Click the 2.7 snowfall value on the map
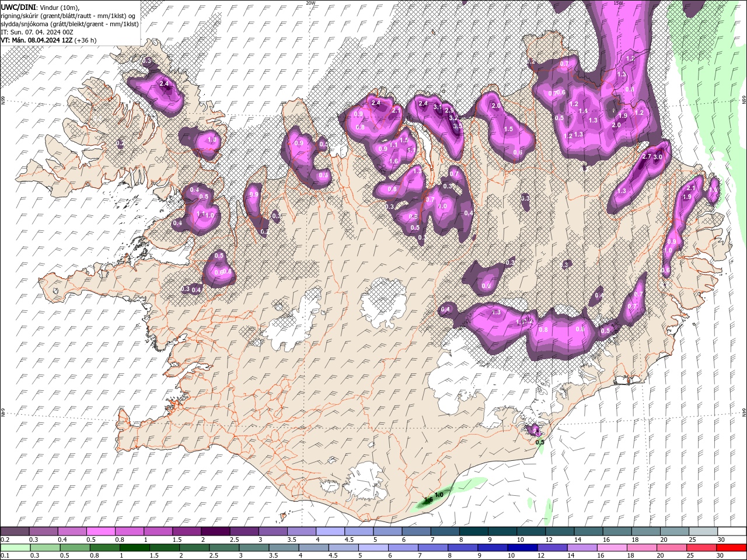Screen dimensions: 747x560 646,156
